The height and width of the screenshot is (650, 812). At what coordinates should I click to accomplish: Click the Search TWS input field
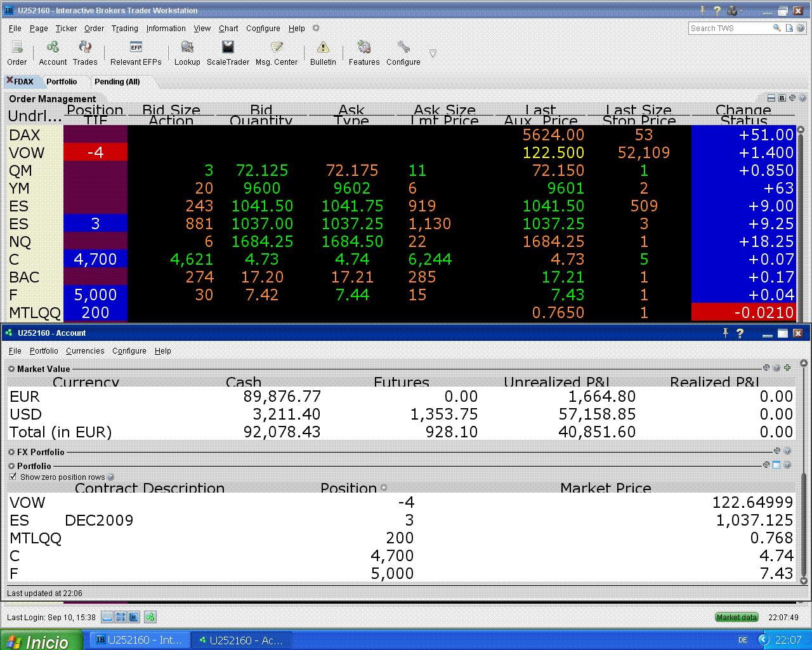click(730, 29)
